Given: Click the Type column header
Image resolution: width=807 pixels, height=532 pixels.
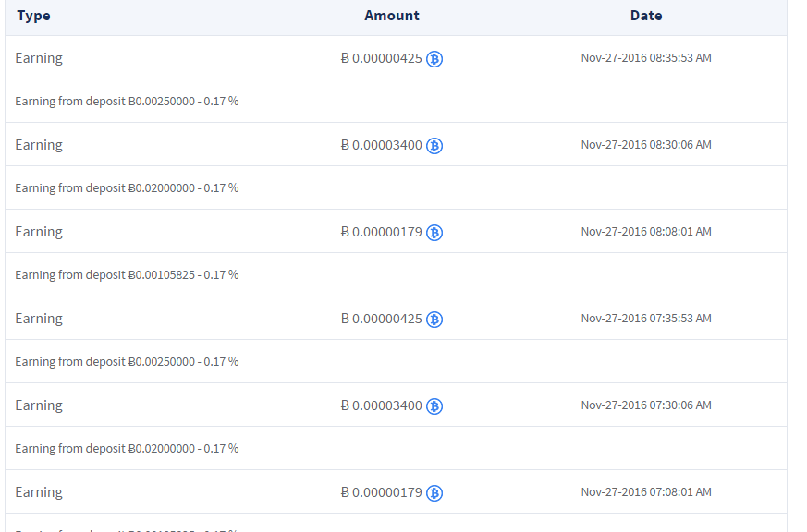Looking at the screenshot, I should point(33,16).
